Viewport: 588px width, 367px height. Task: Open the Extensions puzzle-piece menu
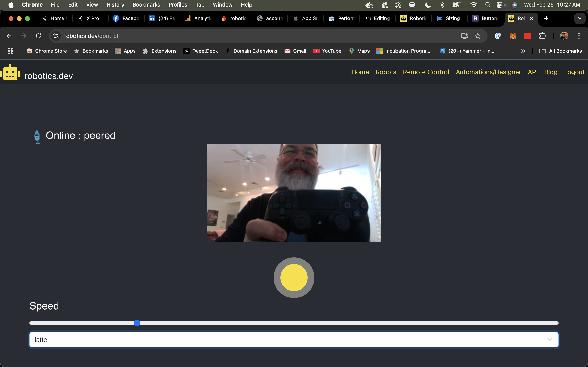click(x=542, y=36)
